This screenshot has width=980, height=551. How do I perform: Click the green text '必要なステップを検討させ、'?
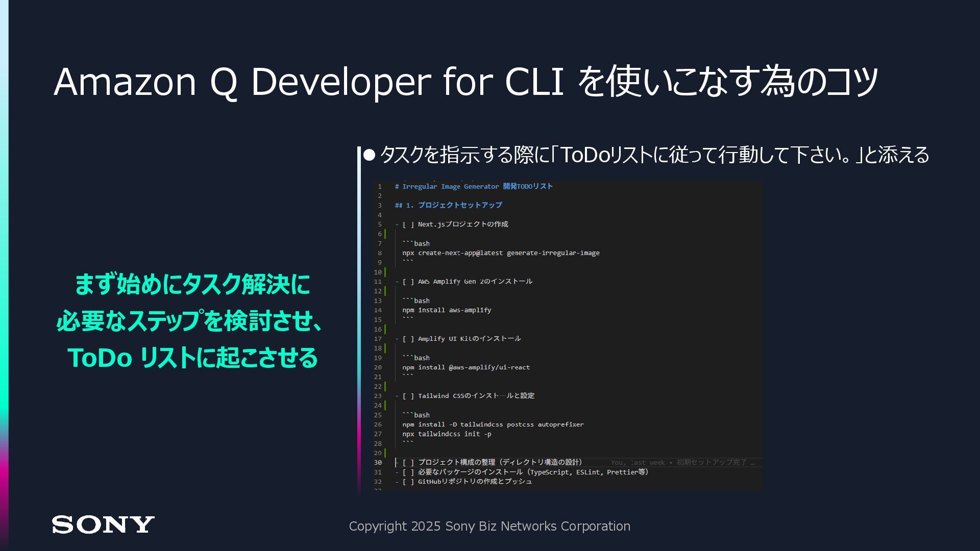point(190,321)
